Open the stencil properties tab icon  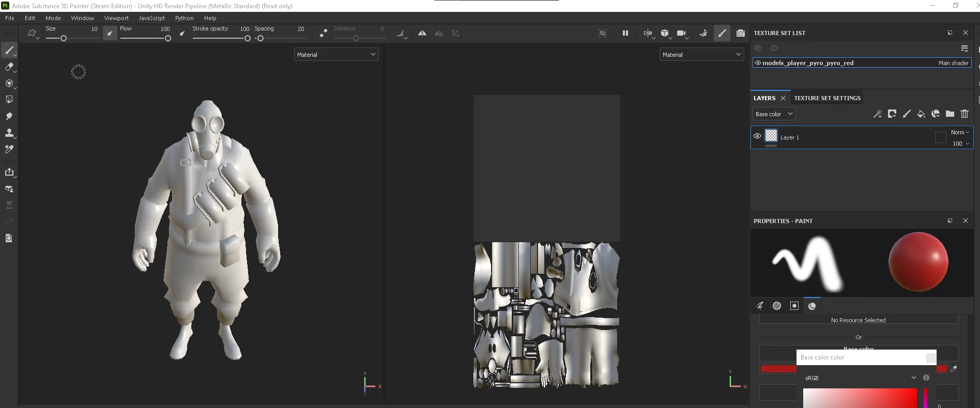pyautogui.click(x=794, y=306)
